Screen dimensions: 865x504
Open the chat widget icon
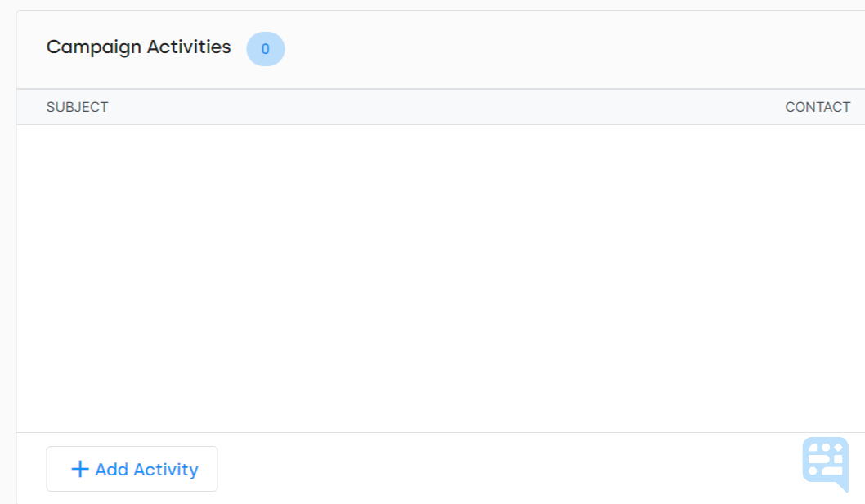click(826, 463)
